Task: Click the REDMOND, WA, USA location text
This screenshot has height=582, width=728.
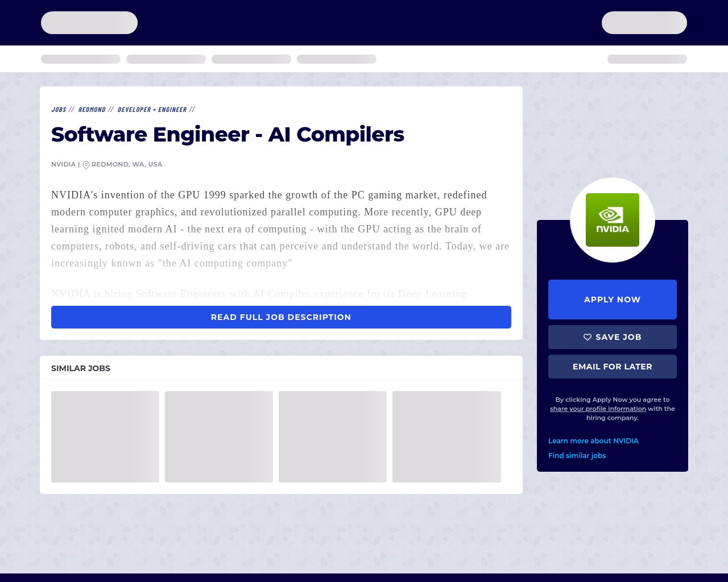Action: coord(127,164)
